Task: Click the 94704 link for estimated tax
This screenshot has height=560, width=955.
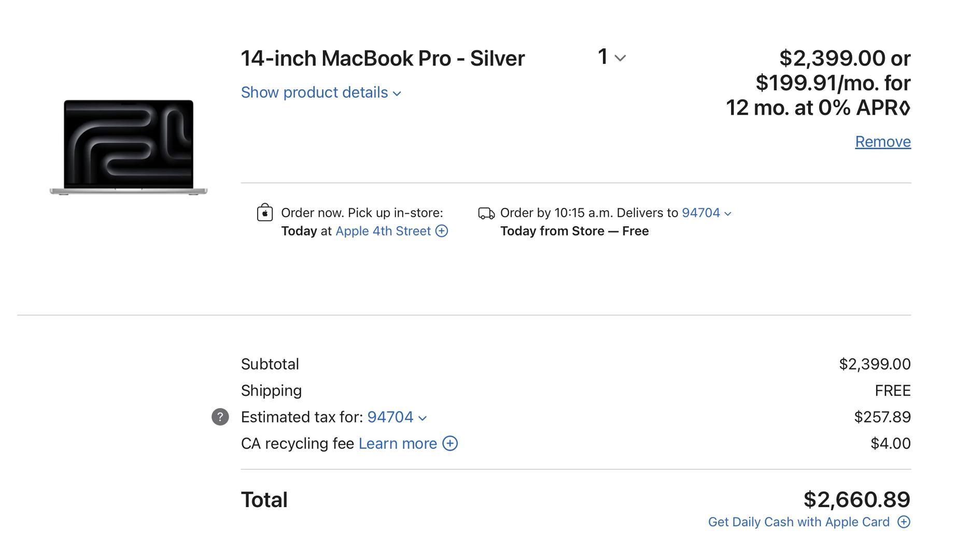Action: (390, 417)
